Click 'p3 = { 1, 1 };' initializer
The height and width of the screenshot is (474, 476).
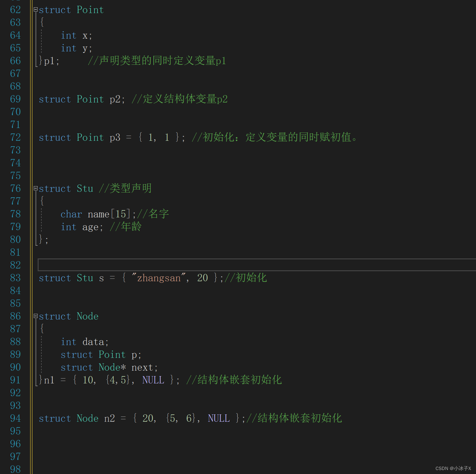pyautogui.click(x=147, y=138)
